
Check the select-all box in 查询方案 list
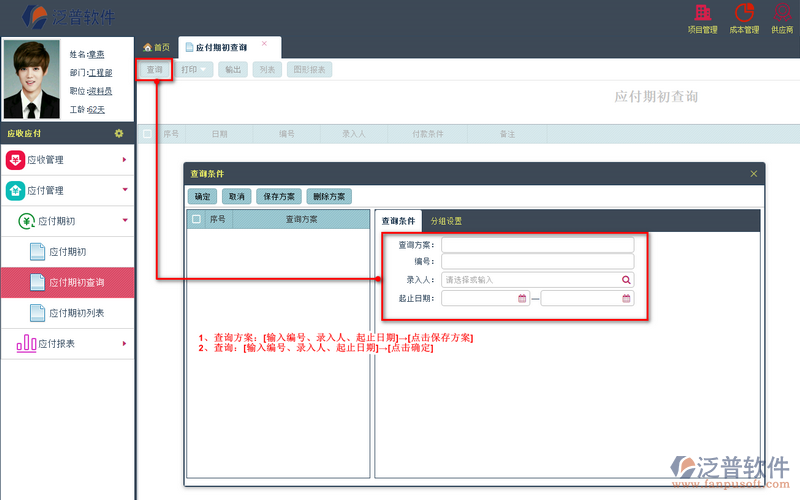(196, 219)
